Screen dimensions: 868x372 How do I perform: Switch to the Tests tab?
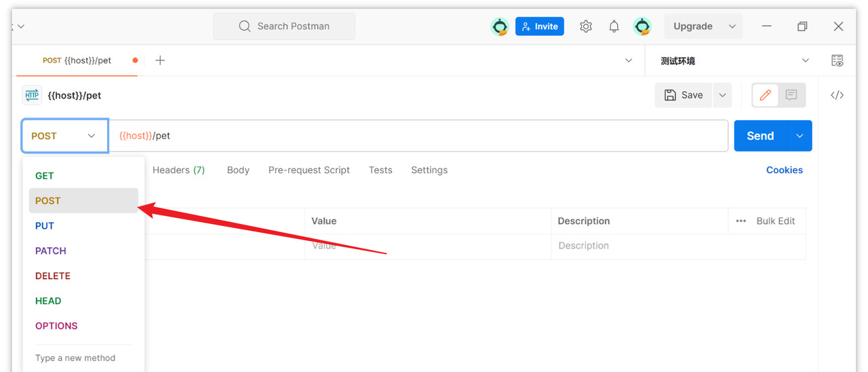point(380,170)
